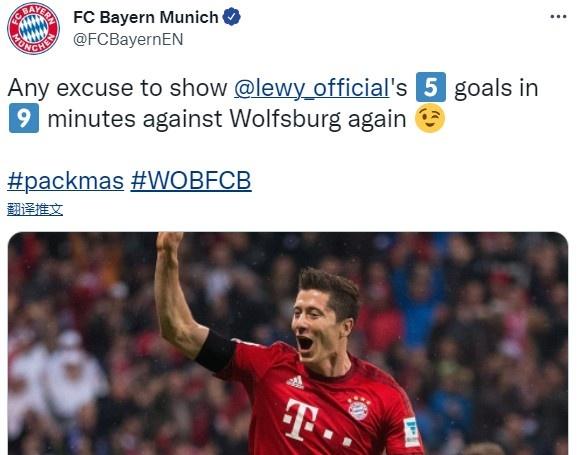The width and height of the screenshot is (580, 455).
Task: Open the FC Bayern Munich profile name
Action: pos(146,17)
